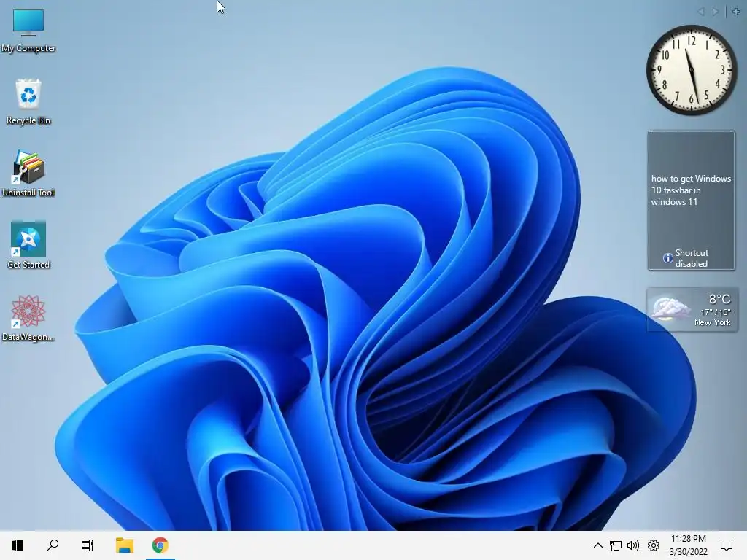
Task: Open the clock showing 11:28 PM
Action: 689,545
